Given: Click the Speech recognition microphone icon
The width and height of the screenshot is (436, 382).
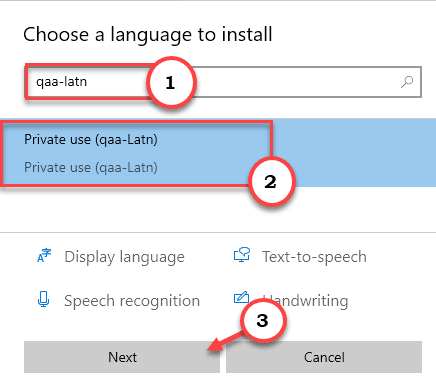Looking at the screenshot, I should tap(43, 299).
